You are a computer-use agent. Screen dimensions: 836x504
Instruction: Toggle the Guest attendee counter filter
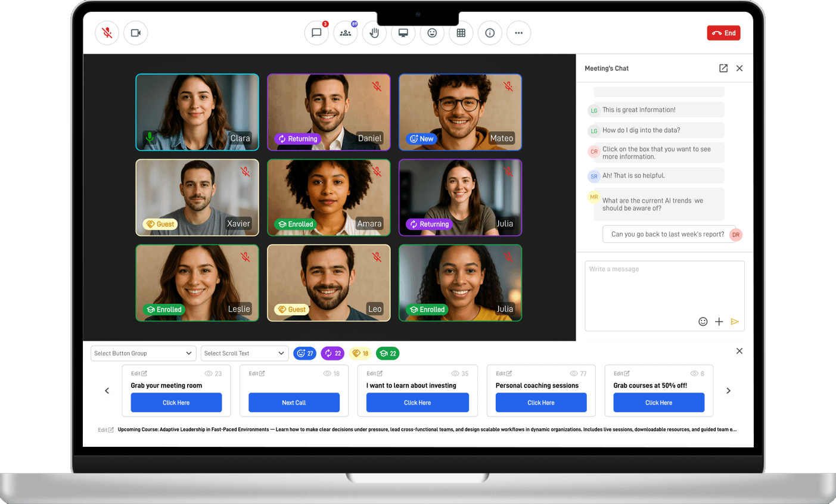(x=360, y=353)
